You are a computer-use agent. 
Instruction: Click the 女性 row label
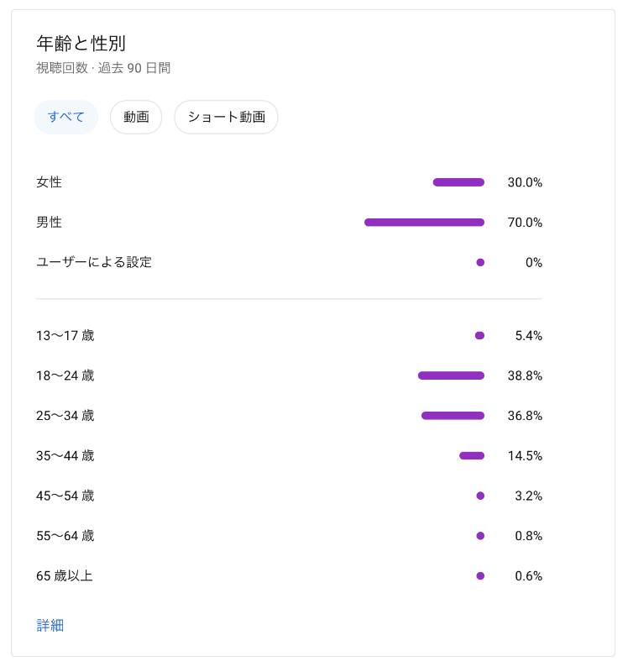coord(50,182)
